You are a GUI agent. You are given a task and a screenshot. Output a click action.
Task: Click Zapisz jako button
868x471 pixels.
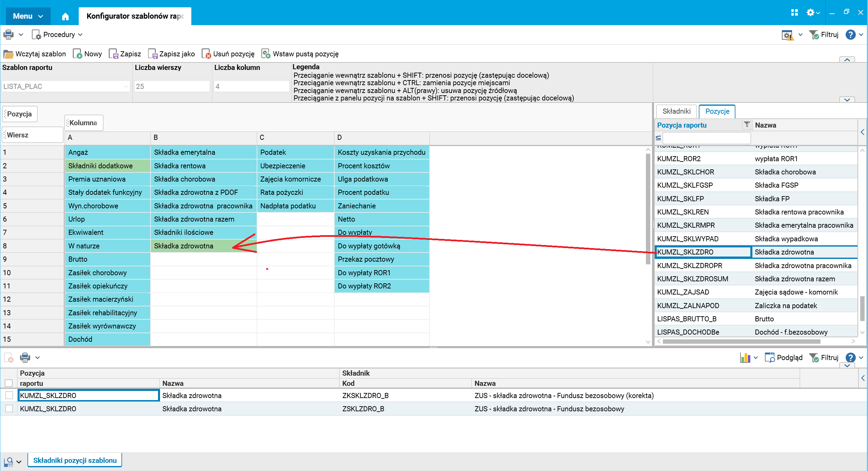172,54
